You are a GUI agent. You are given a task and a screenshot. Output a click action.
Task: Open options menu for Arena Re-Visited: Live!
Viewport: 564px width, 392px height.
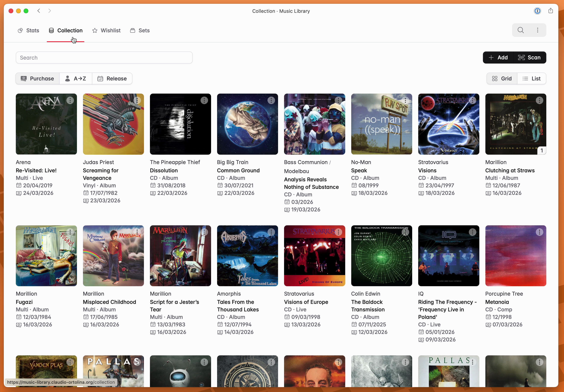pyautogui.click(x=70, y=100)
